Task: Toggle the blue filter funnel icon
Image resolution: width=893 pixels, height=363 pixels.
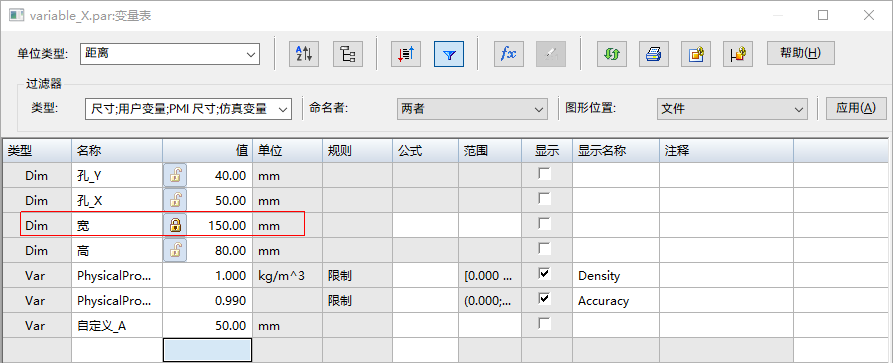Action: 449,54
